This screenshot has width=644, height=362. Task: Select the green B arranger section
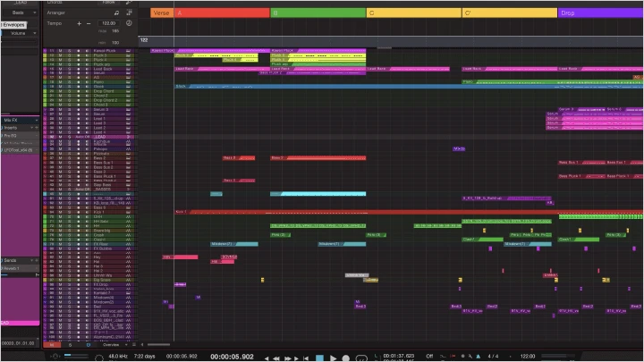click(318, 13)
